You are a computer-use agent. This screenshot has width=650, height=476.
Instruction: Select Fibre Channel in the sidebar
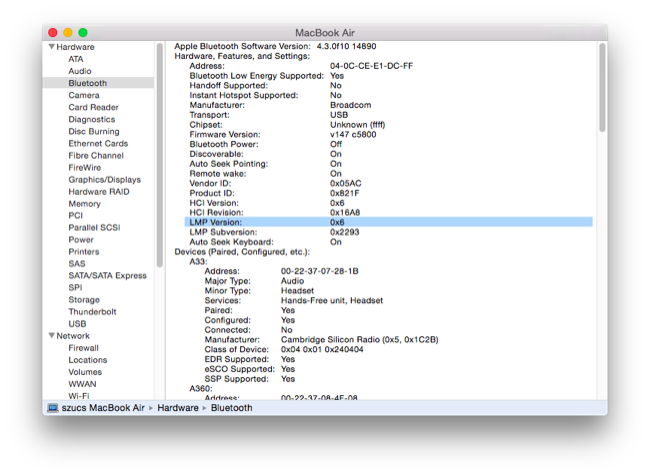[x=96, y=155]
